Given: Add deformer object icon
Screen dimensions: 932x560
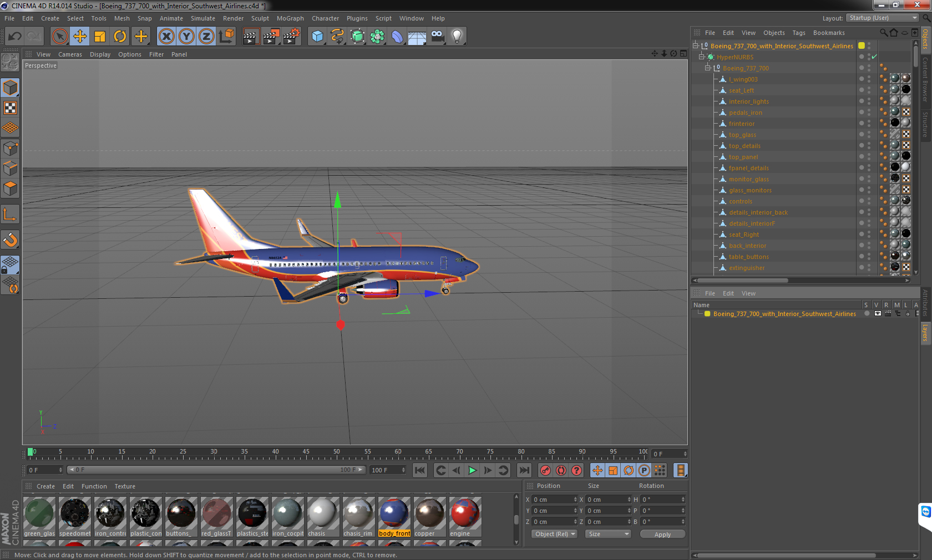Looking at the screenshot, I should [397, 37].
